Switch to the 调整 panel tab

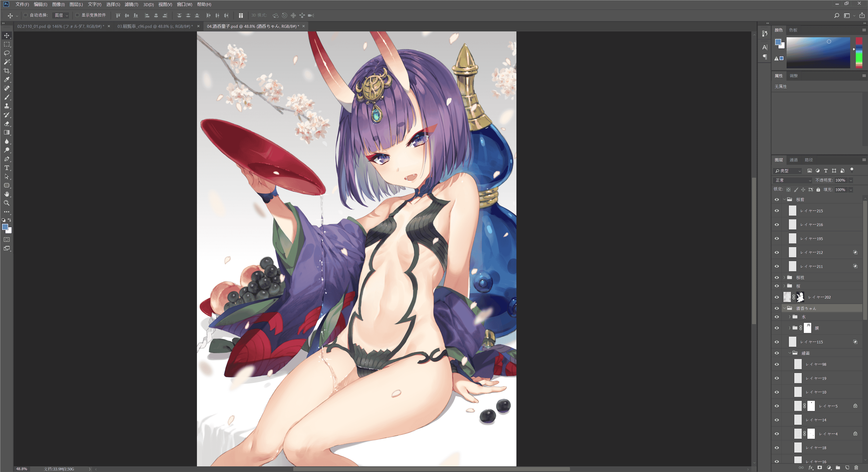tap(794, 76)
